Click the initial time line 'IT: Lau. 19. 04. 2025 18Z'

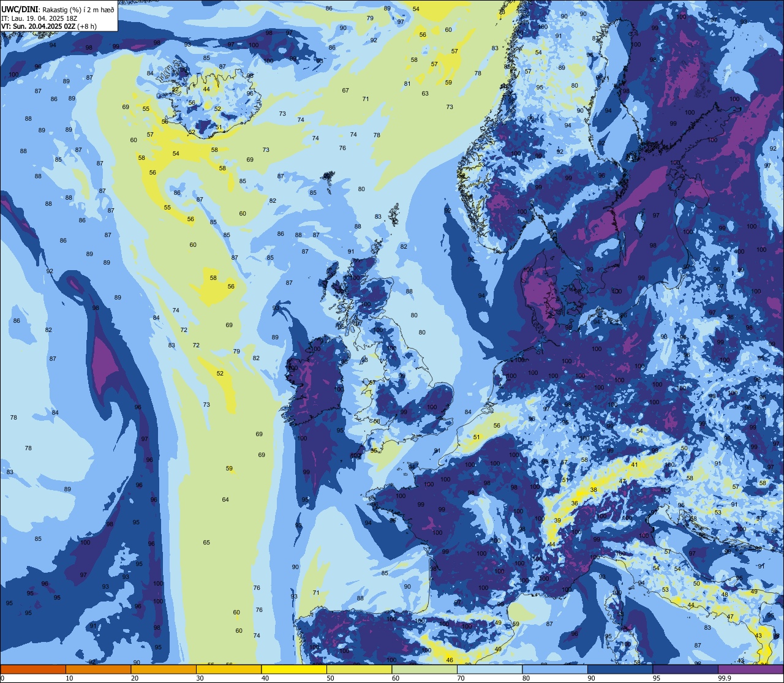pos(39,18)
